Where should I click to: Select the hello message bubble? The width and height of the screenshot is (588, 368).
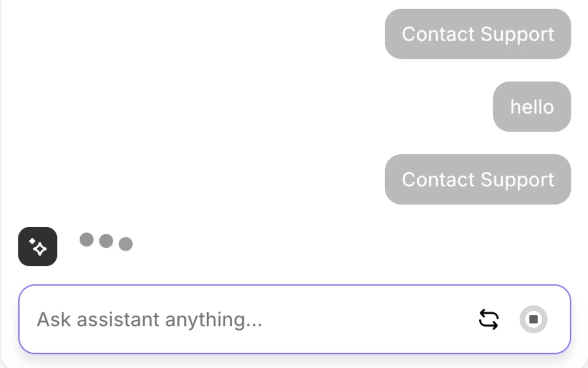532,107
